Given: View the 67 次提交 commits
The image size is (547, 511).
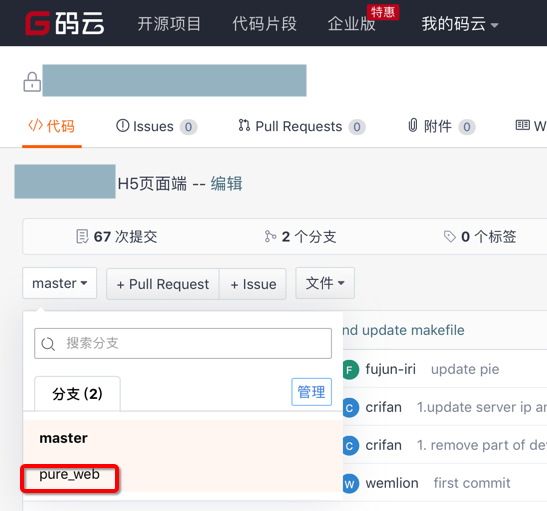Looking at the screenshot, I should tap(117, 236).
